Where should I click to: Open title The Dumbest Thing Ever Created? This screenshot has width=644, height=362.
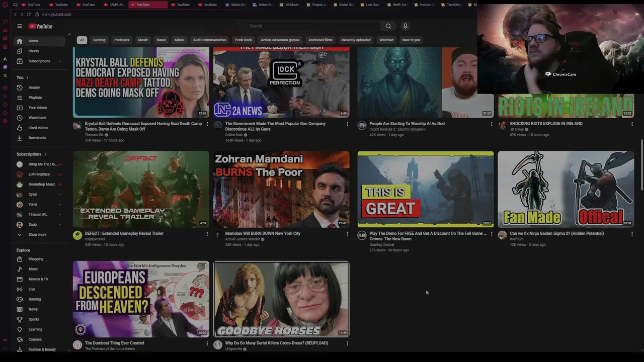click(x=114, y=343)
